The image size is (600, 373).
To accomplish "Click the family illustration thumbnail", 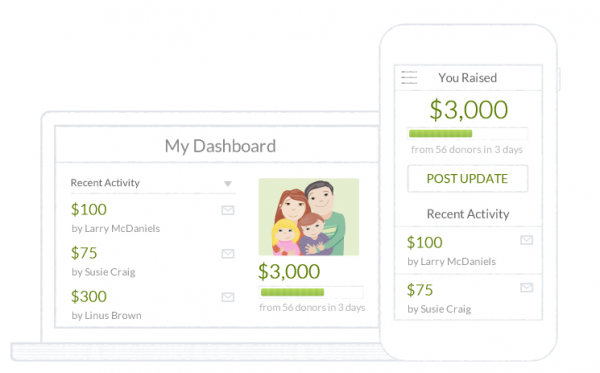I will point(309,217).
